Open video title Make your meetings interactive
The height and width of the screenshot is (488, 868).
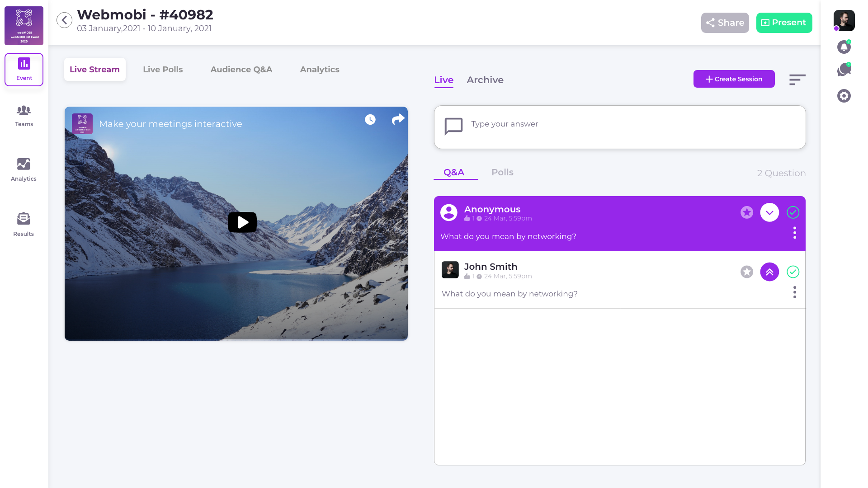(170, 124)
